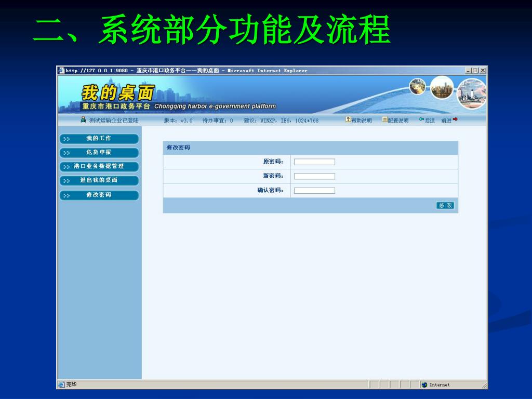Click the arrow icon on 港口业务数据管理
This screenshot has width=532, height=399.
tap(66, 167)
